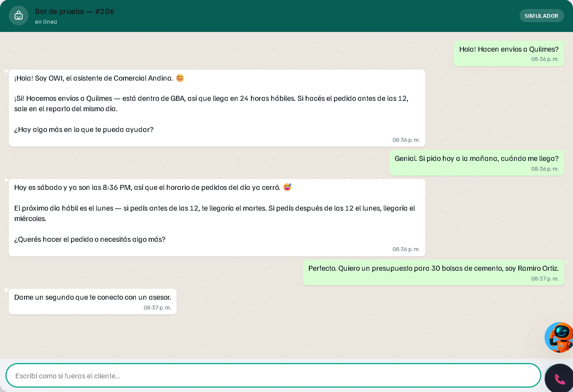Screen dimensions: 573x392
Task: Click '¿Querés hacer el pedido o necesitás algo más?'
Action: click(90, 239)
